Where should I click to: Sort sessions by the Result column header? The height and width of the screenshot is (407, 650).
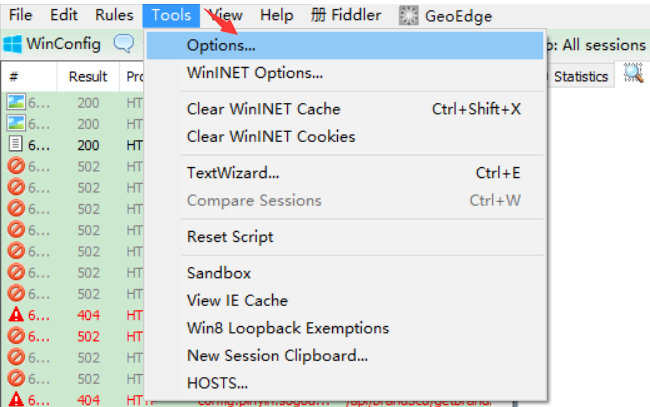pos(88,76)
